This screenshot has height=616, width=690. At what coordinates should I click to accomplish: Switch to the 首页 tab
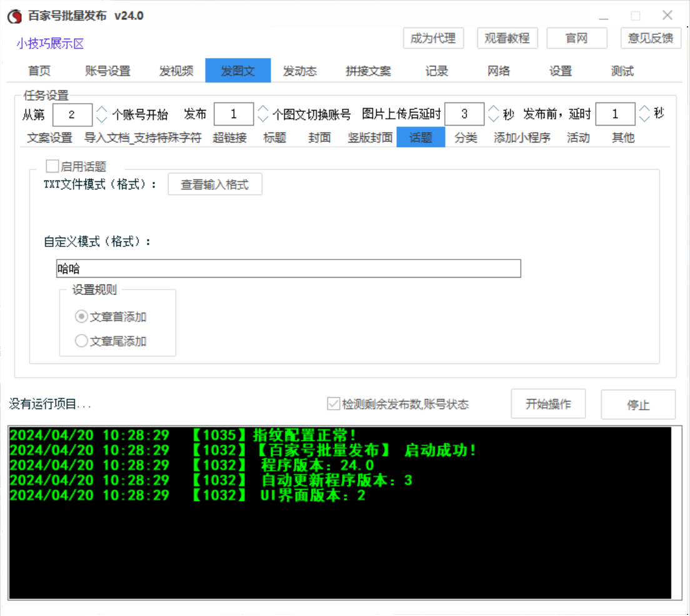39,71
